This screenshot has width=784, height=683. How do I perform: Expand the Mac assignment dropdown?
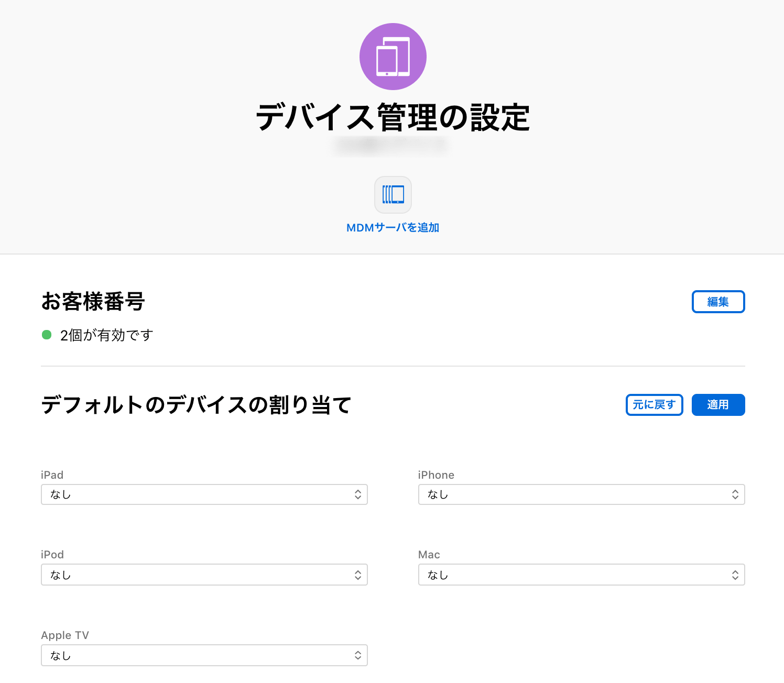tap(582, 575)
